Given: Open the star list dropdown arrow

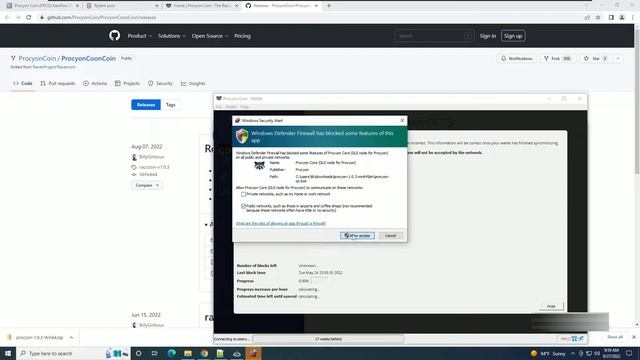Looking at the screenshot, I should point(618,59).
